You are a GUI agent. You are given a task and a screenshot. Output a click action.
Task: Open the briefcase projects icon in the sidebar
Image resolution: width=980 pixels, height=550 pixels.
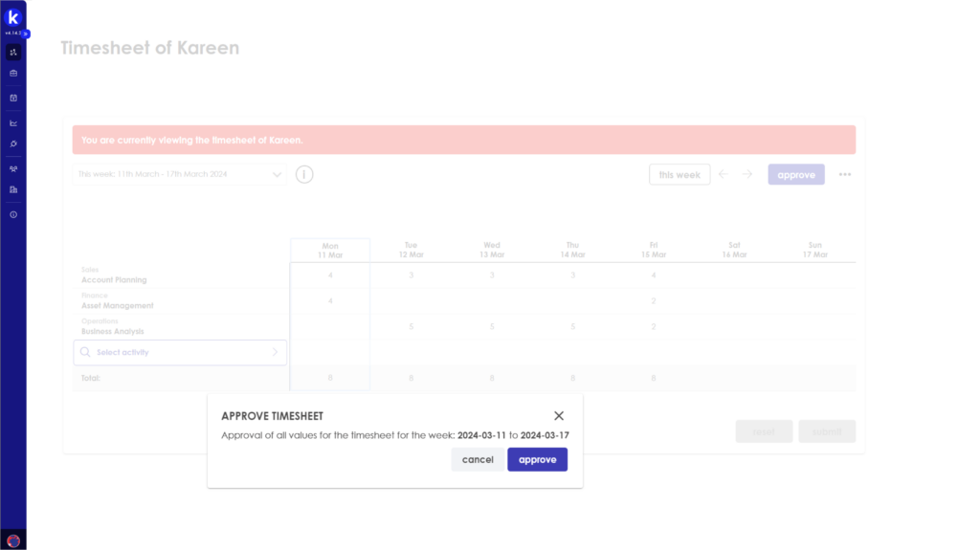[13, 73]
